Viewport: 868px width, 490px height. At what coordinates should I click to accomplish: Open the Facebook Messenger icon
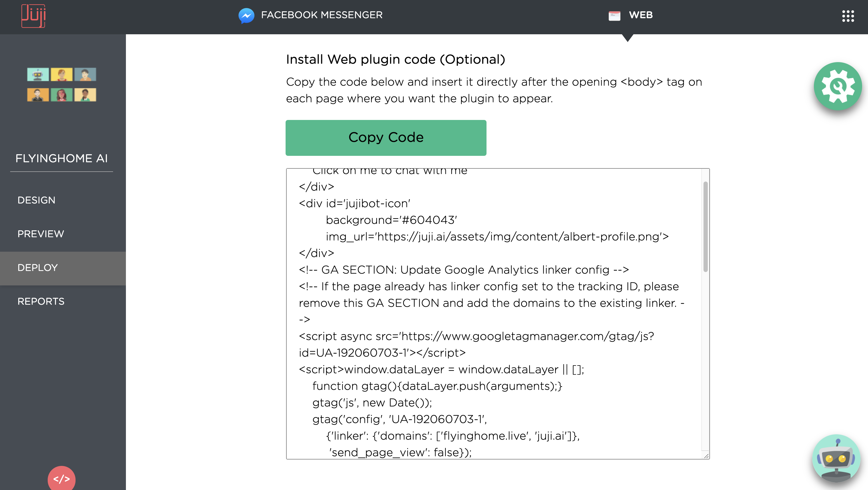tap(246, 16)
